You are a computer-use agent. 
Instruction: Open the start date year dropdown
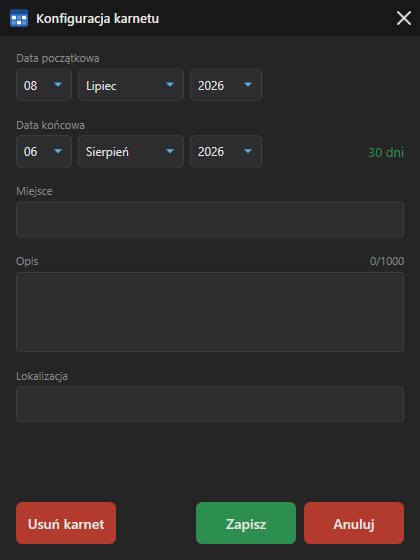pos(226,85)
